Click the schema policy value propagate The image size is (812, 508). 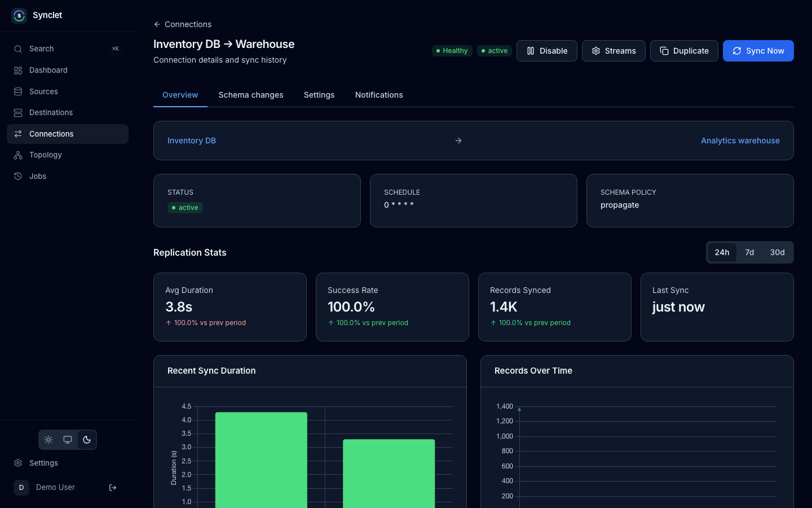[x=620, y=205]
